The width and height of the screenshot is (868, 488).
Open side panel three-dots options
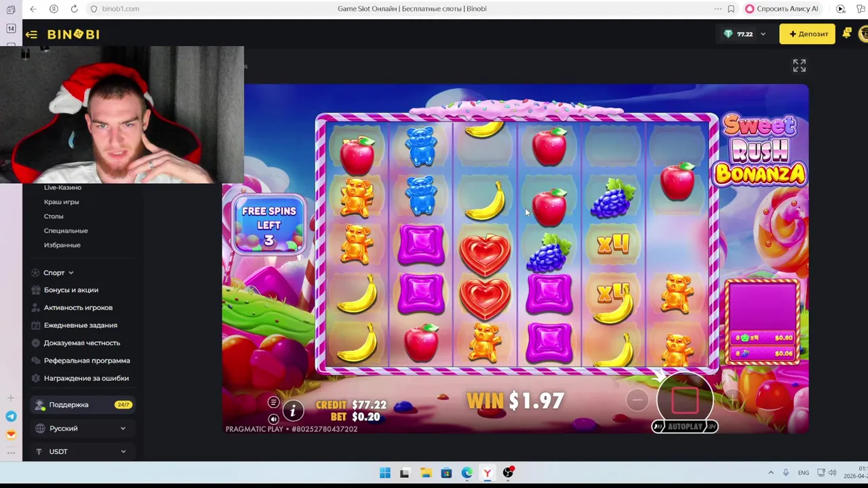(x=11, y=453)
